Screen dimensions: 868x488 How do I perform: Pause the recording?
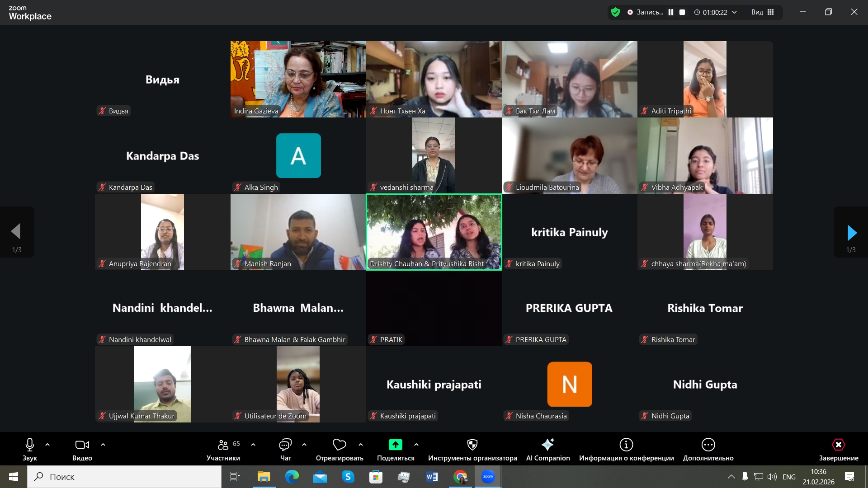(671, 12)
